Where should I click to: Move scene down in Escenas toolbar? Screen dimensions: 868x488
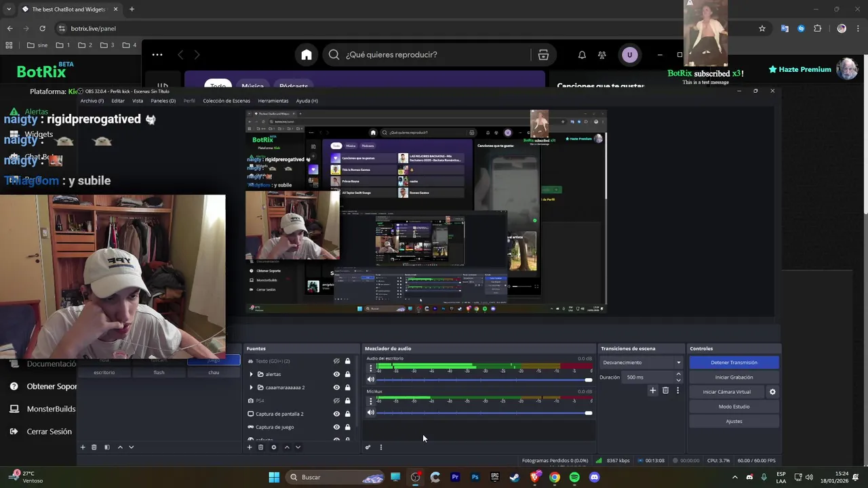pos(131,447)
